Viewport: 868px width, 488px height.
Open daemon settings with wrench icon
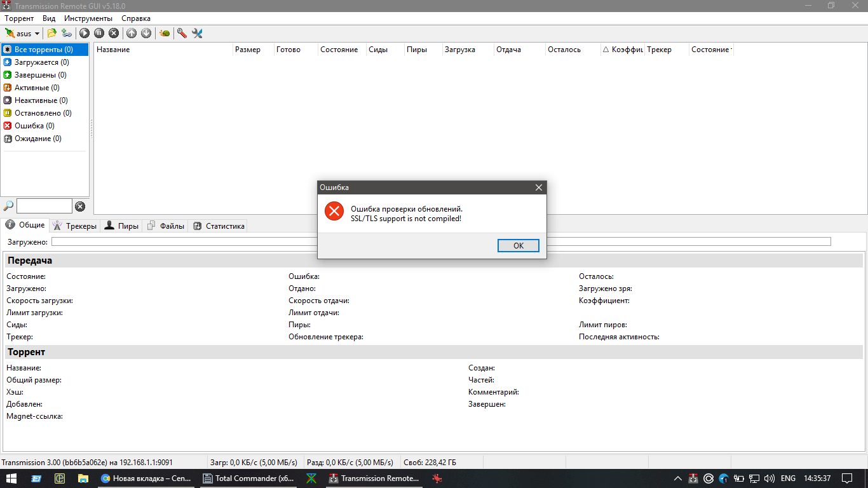(x=181, y=33)
